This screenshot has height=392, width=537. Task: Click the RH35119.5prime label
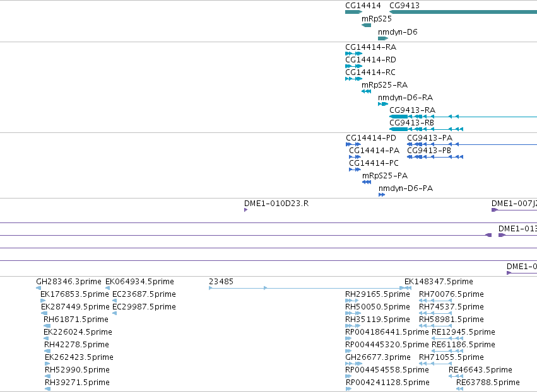[377, 320]
